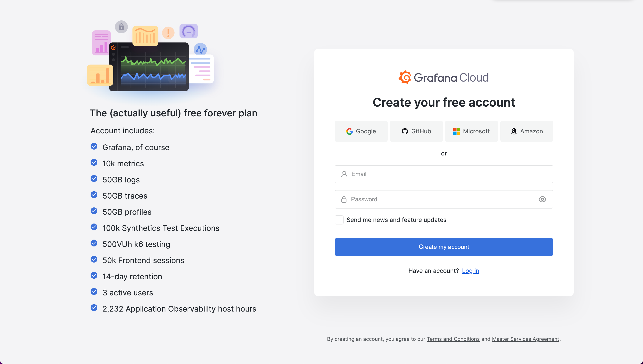Show the password using the eye toggle
This screenshot has height=364, width=643.
542,199
